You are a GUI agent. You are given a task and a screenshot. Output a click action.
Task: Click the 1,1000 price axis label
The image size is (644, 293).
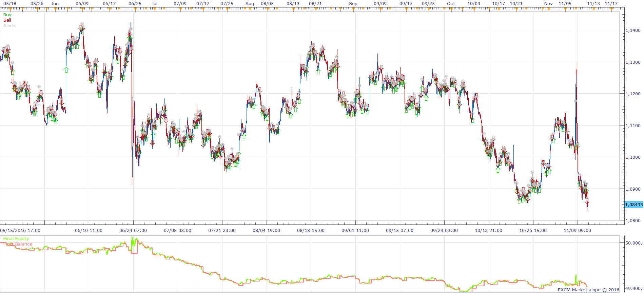[633, 157]
